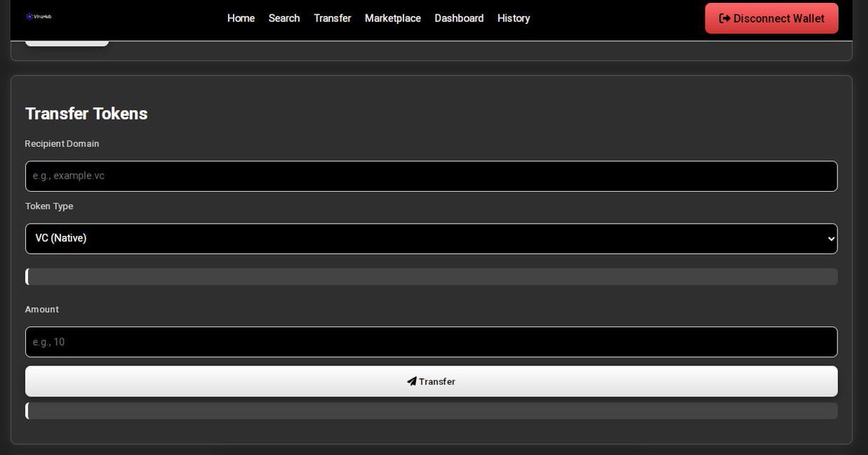Screen dimensions: 868x455
Task: Focus the Recipient Domain input field
Action: pos(431,176)
